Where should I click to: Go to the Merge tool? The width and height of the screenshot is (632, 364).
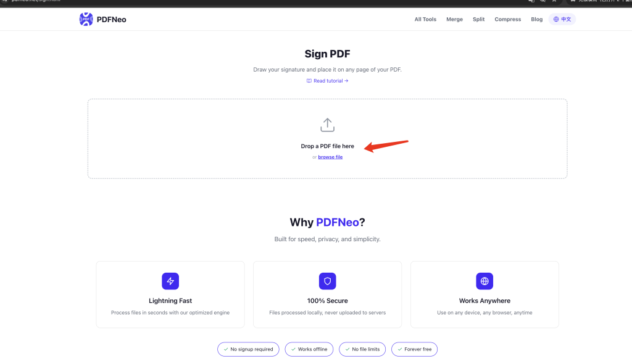click(x=454, y=19)
